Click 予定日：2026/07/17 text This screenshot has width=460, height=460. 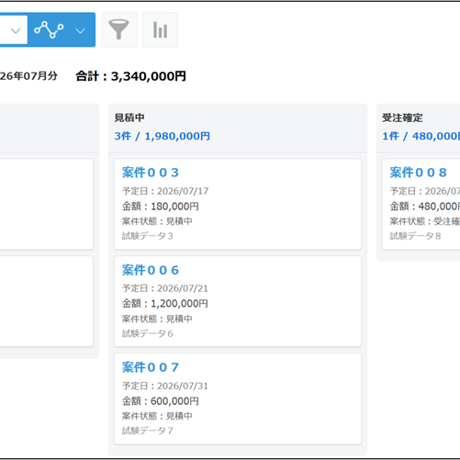pos(165,191)
